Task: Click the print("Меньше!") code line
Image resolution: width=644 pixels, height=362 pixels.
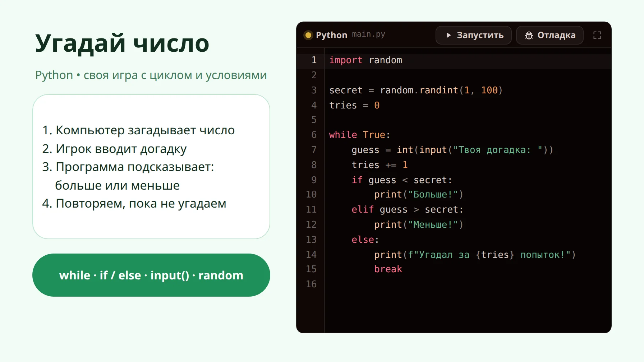Action: coord(419,224)
